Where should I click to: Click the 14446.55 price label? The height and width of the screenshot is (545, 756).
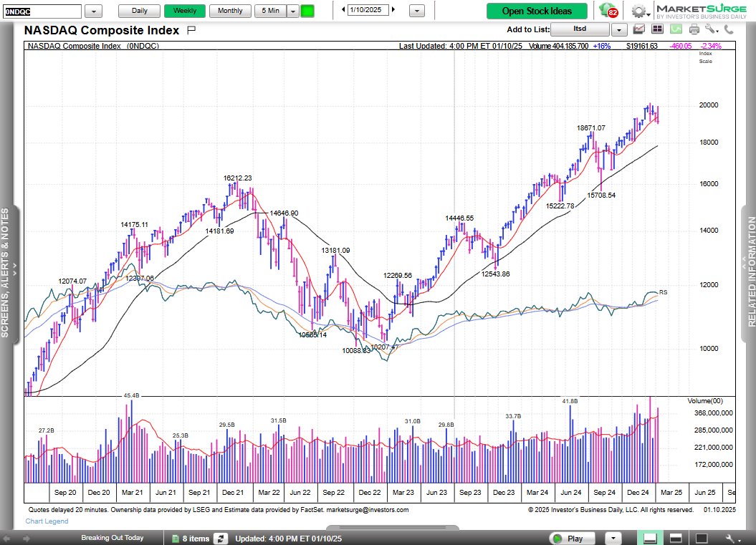(459, 218)
